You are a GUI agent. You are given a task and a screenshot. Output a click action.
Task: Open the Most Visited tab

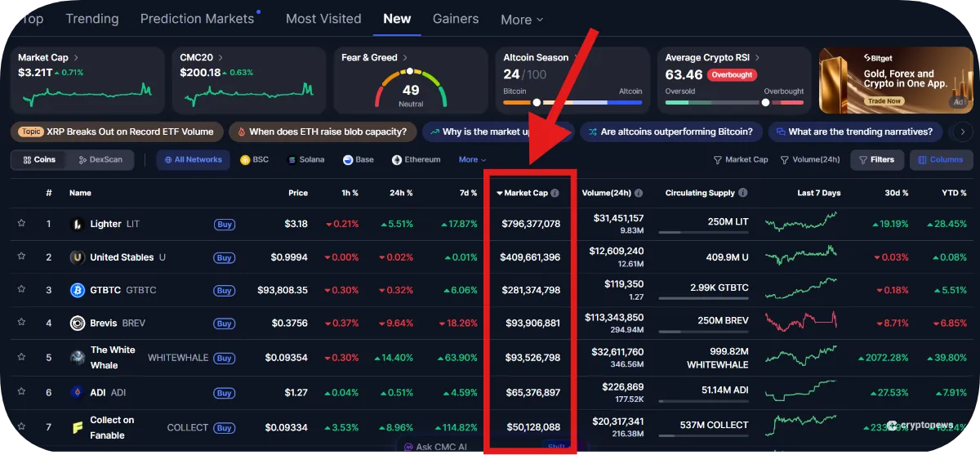point(323,19)
